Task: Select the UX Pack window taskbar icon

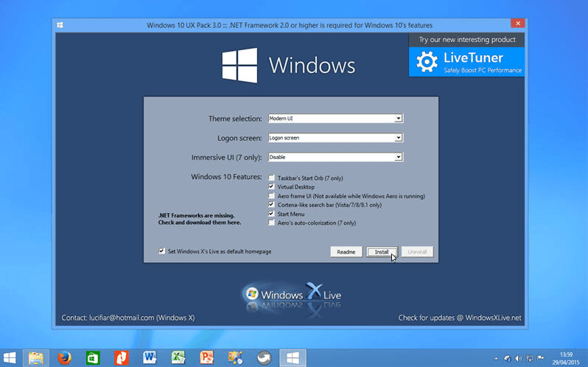Action: pos(293,357)
